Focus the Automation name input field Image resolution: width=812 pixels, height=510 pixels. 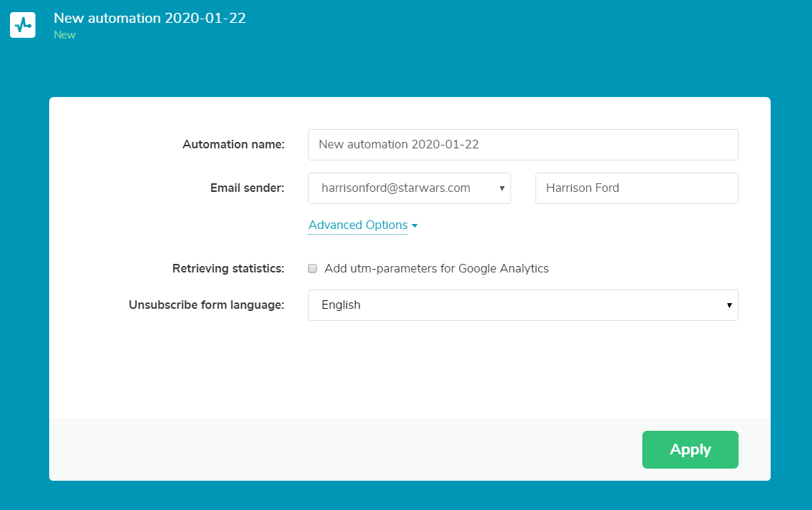523,145
